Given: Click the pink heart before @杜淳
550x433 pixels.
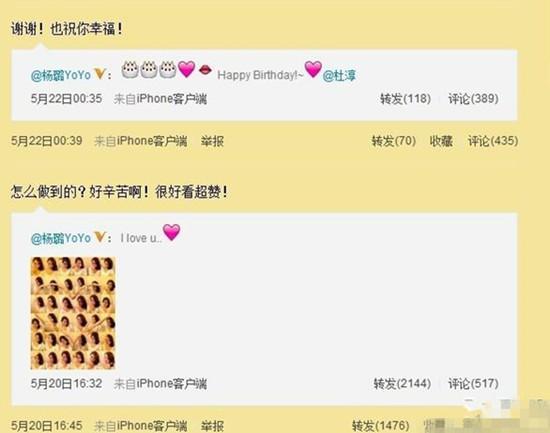Looking at the screenshot, I should pyautogui.click(x=313, y=69).
